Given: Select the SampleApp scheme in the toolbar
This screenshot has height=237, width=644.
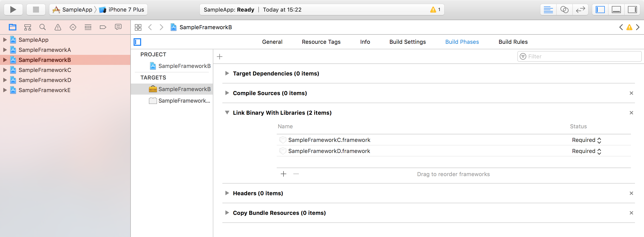Looking at the screenshot, I should [x=72, y=10].
